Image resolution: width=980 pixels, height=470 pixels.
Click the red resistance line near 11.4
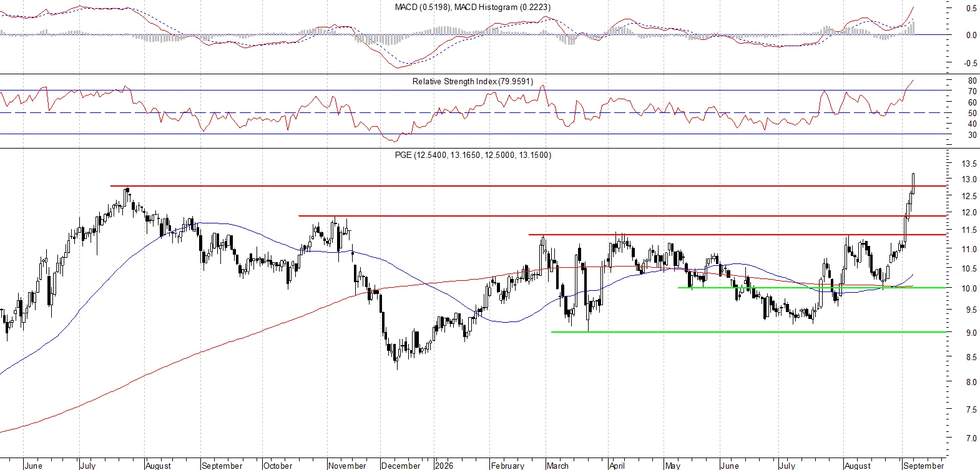point(737,235)
